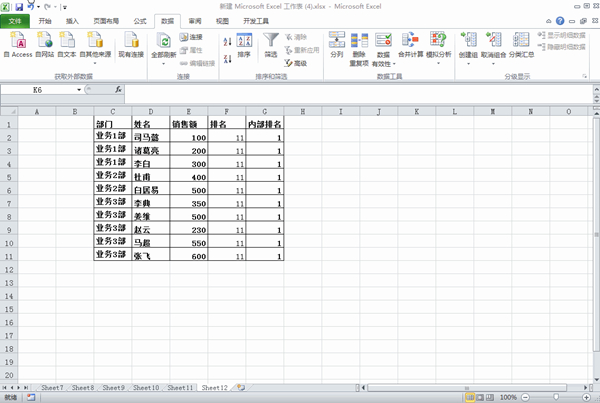Open the 文件 file menu tab

tap(15, 20)
